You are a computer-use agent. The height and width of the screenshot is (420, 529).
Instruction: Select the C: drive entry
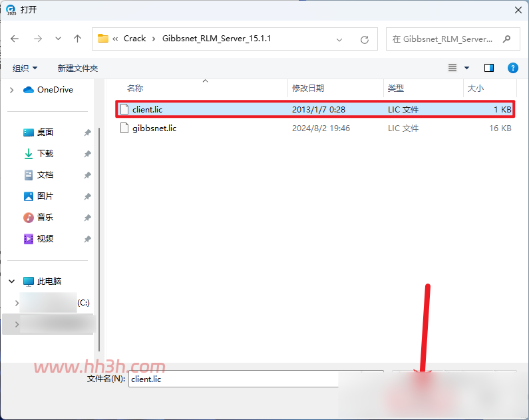coord(55,303)
